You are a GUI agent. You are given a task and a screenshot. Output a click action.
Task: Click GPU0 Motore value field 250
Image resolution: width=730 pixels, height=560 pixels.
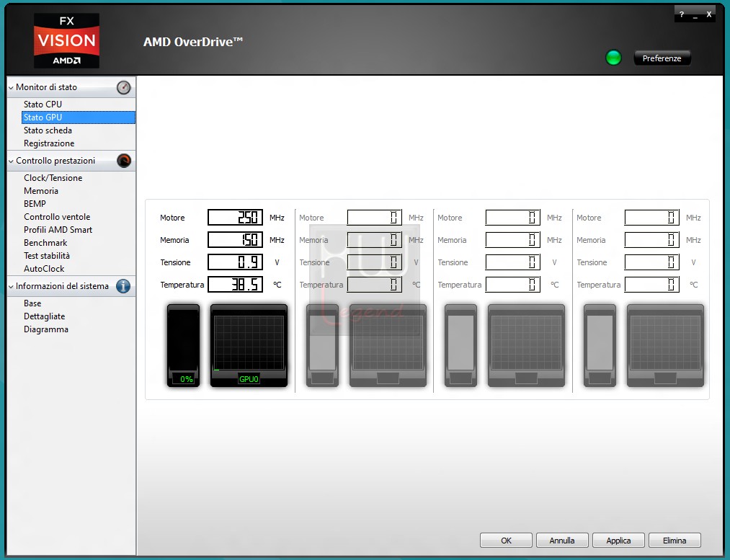pos(235,218)
